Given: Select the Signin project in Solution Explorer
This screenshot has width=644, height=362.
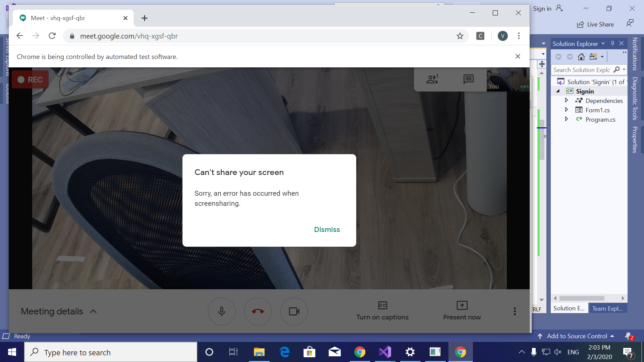Looking at the screenshot, I should (585, 91).
